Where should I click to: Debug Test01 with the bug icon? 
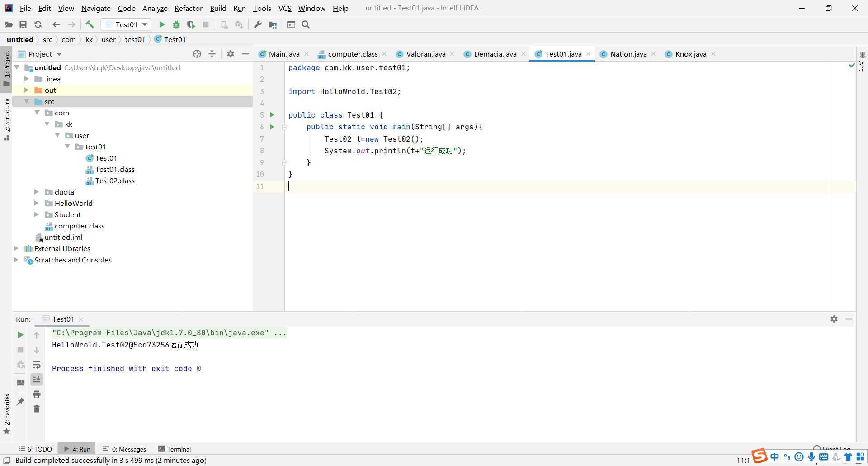[x=176, y=24]
